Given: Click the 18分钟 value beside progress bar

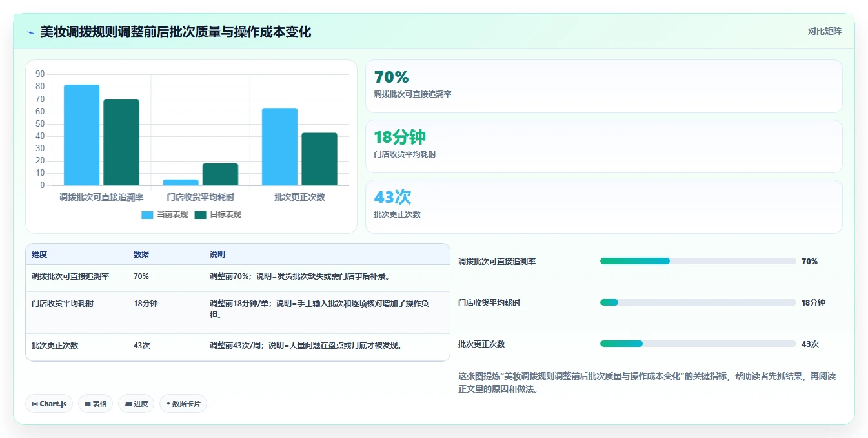Looking at the screenshot, I should [x=813, y=302].
